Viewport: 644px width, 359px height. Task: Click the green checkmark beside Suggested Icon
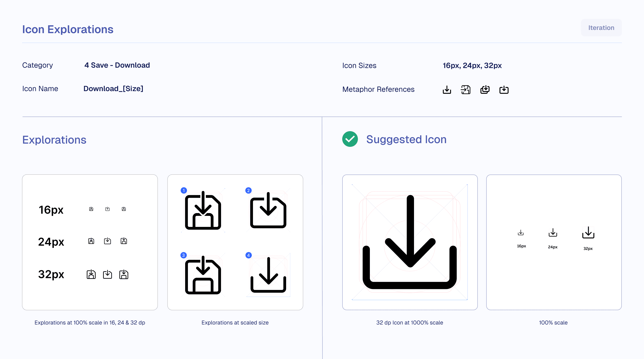pyautogui.click(x=350, y=139)
